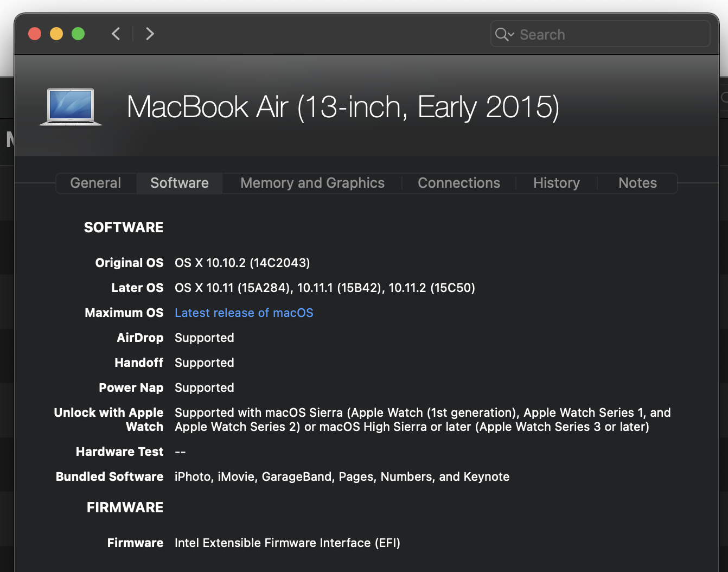The width and height of the screenshot is (728, 572).
Task: Click the search magnifier icon
Action: [x=504, y=34]
